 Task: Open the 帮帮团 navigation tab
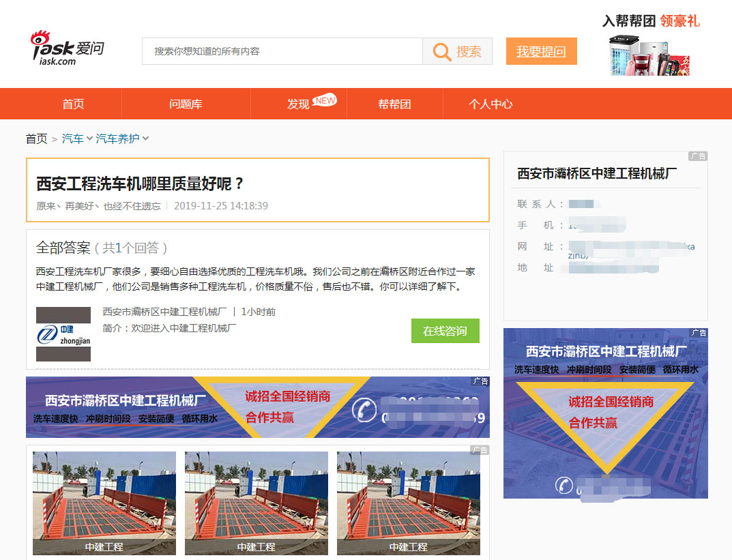pyautogui.click(x=394, y=104)
